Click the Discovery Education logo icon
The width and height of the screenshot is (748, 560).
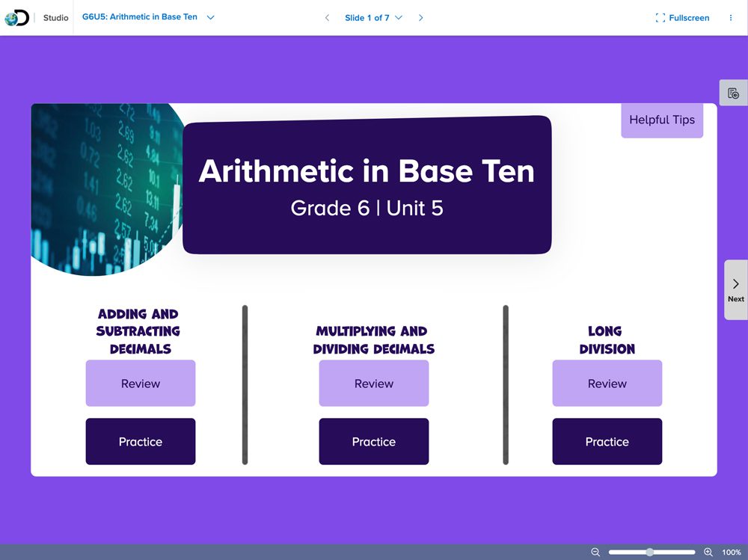(x=16, y=17)
